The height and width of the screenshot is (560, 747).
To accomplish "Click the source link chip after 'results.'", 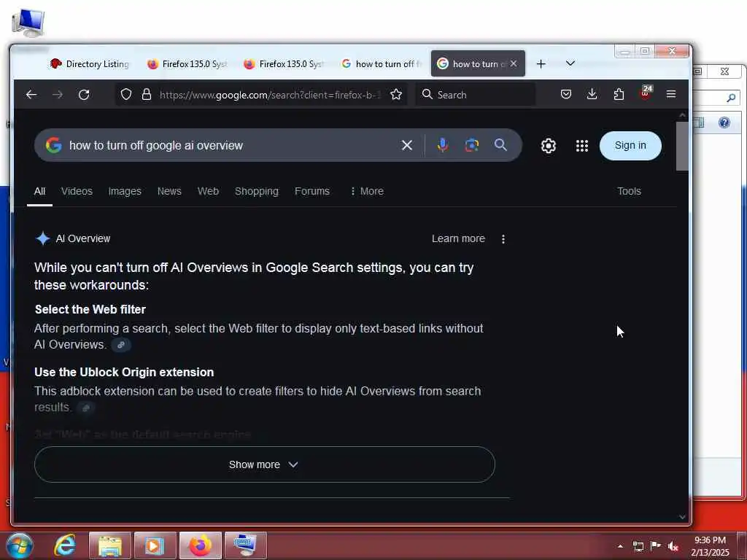I will pos(86,408).
